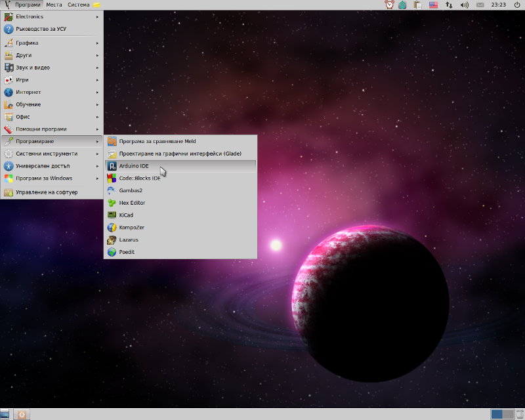This screenshot has width=525, height=420.
Task: Start the Gambas2 application
Action: (x=131, y=190)
